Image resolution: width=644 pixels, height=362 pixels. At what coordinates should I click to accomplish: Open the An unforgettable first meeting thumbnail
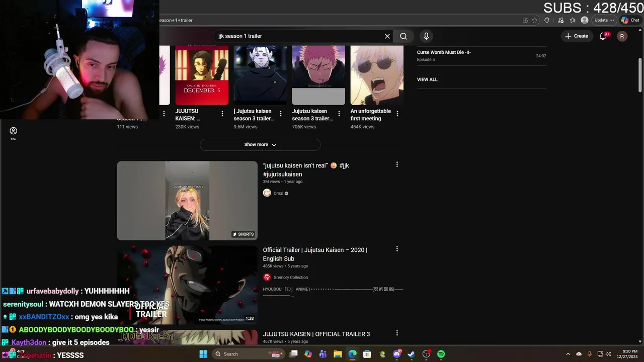click(x=377, y=75)
